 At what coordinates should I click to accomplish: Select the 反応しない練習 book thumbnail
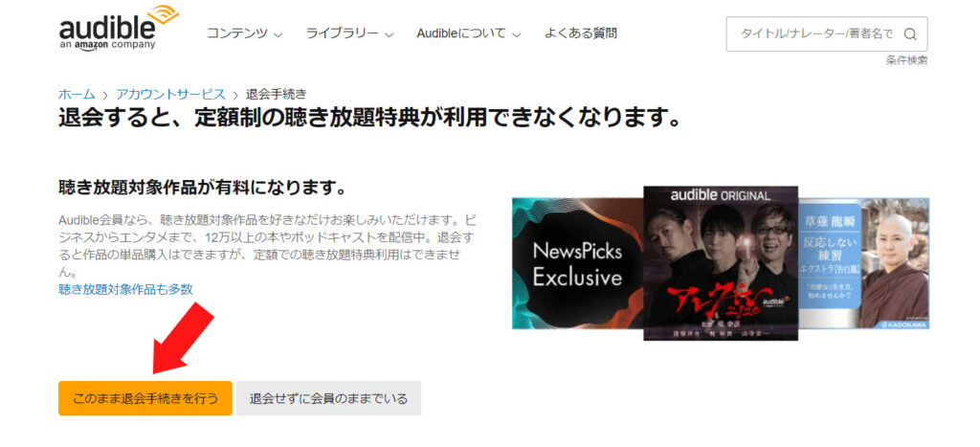pos(864,263)
